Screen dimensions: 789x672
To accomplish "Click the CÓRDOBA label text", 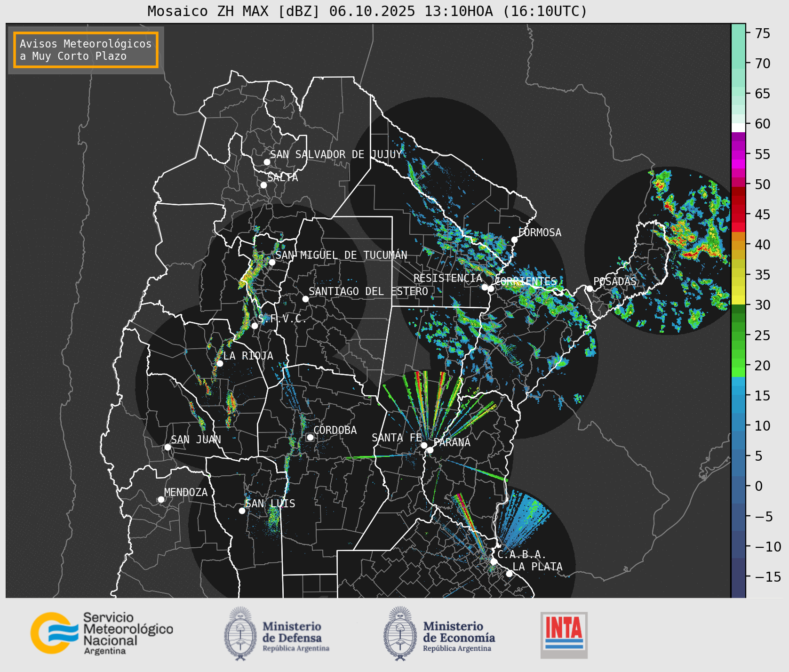I will (335, 430).
